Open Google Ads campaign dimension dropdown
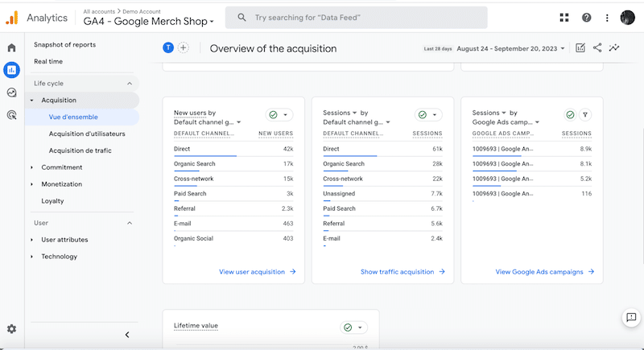The height and width of the screenshot is (350, 644). point(506,122)
